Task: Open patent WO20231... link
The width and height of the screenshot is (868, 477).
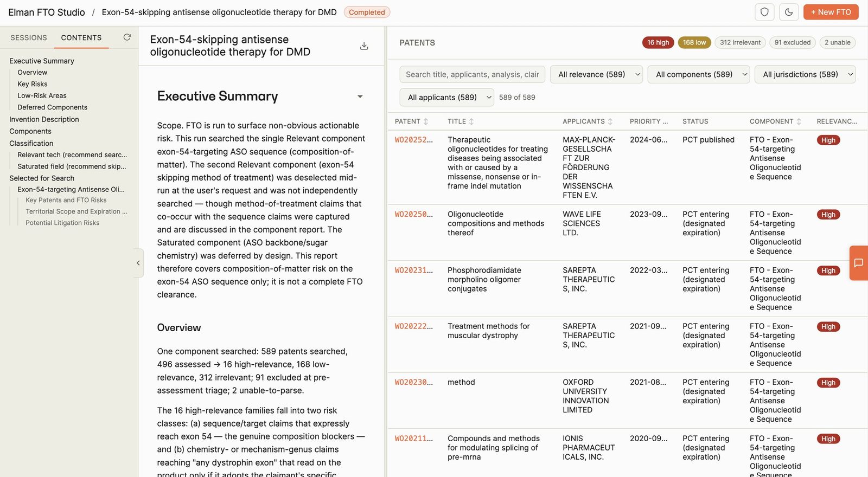Action: [414, 270]
